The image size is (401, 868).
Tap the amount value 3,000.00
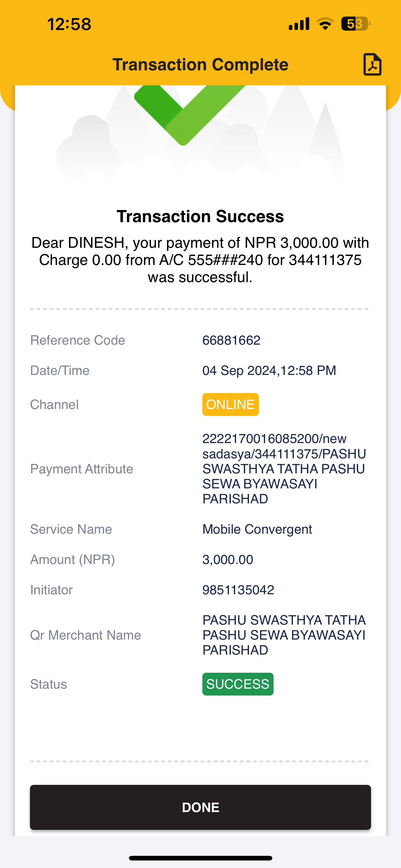click(228, 560)
